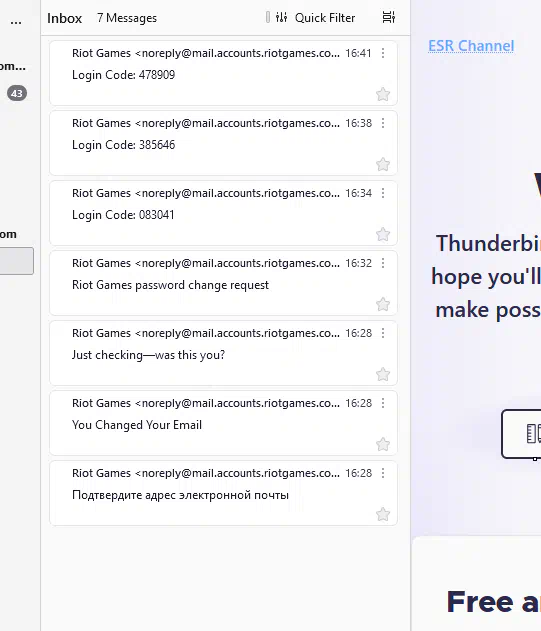Open the Login Code: 478909 email
Screen dimensions: 541x631
click(223, 73)
